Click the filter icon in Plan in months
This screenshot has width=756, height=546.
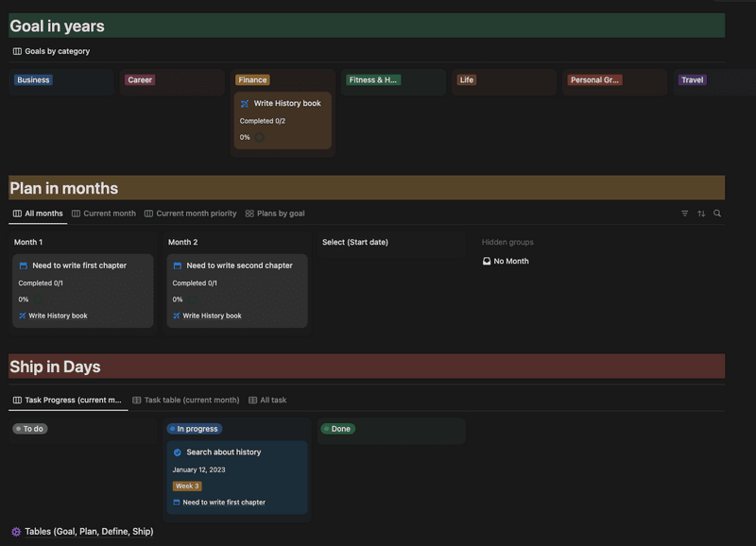click(684, 213)
